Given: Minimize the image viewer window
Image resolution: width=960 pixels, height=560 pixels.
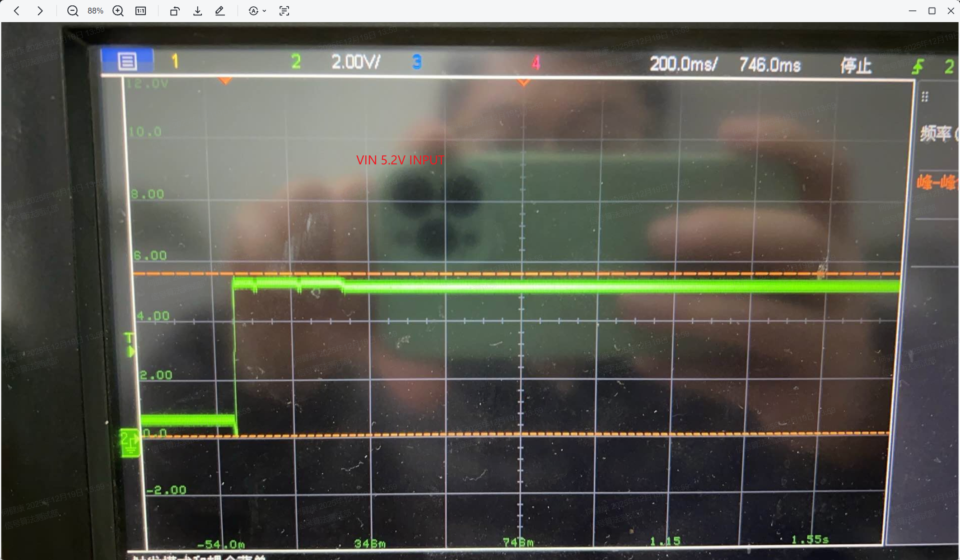Looking at the screenshot, I should point(913,11).
